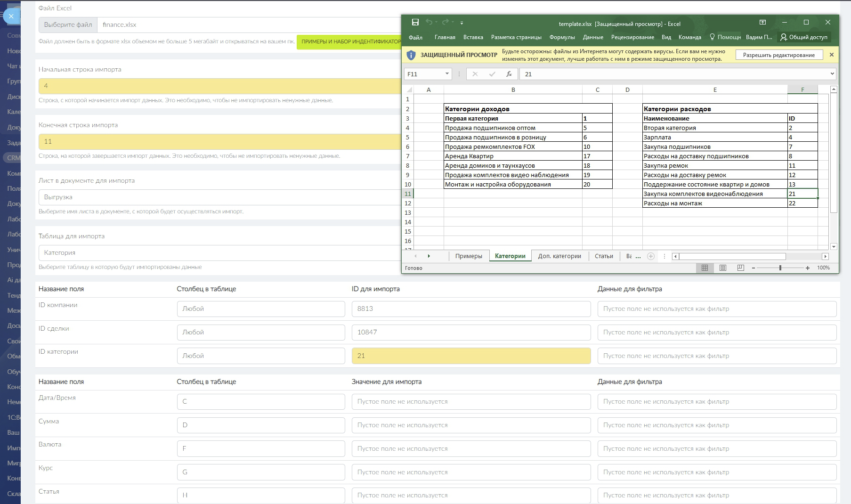Switch to Page Layout view in the status bar

[x=722, y=268]
